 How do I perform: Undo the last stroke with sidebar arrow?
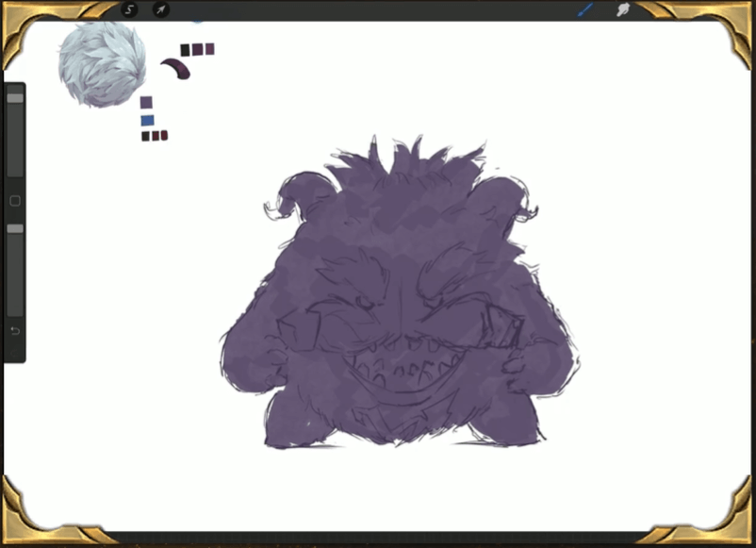point(15,331)
